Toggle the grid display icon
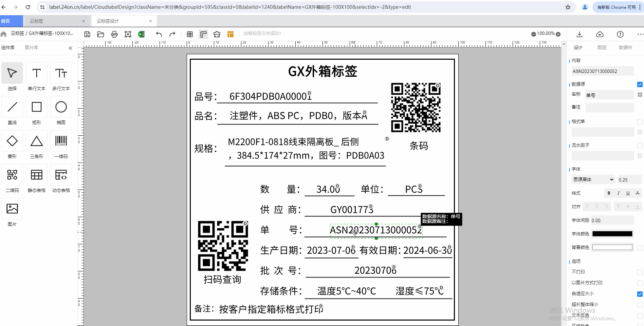The image size is (644, 326). [x=190, y=34]
